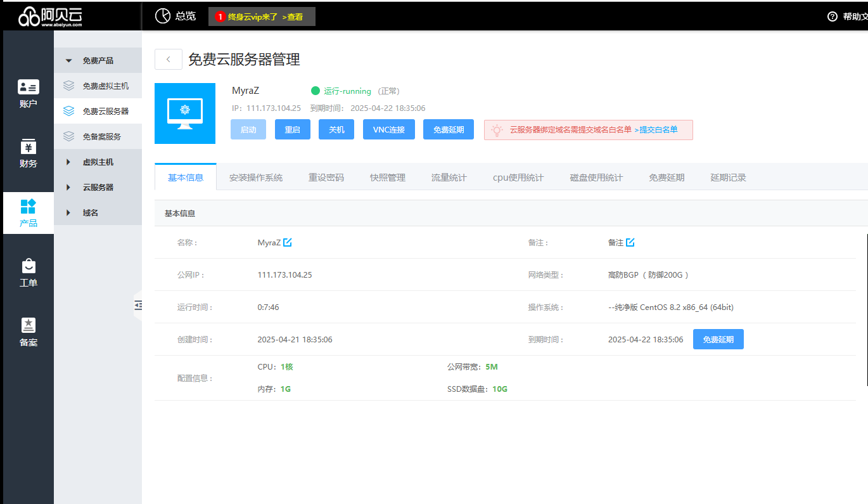Expand the 虚拟主机 menu group
Viewport: 868px width, 504px height.
pyautogui.click(x=98, y=162)
